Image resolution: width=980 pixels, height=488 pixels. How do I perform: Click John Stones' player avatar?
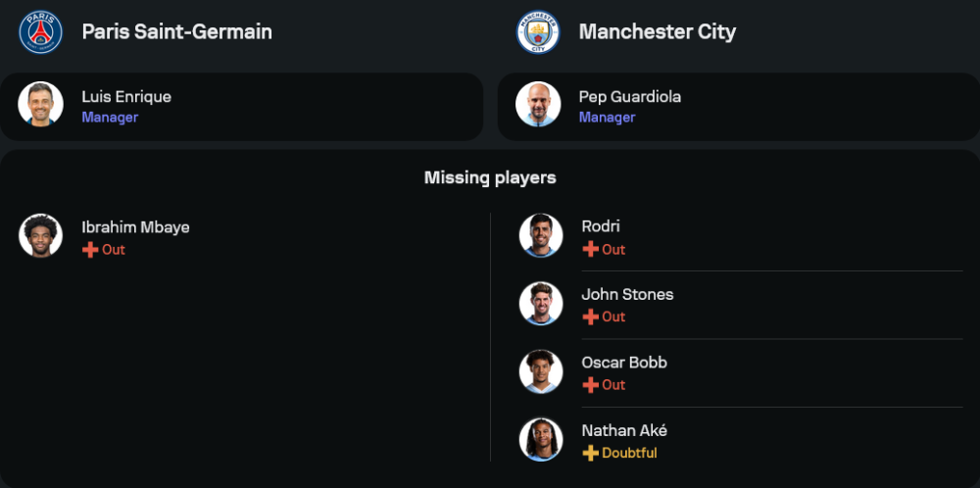(x=541, y=304)
